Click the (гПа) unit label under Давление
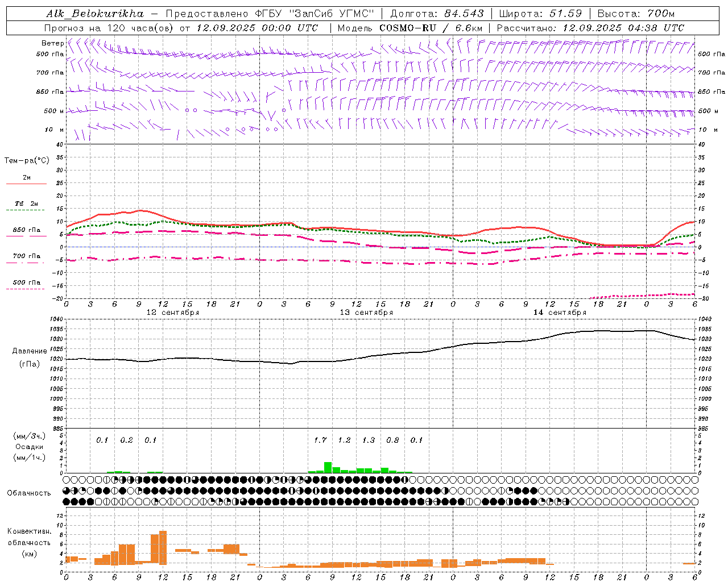The height and width of the screenshot is (582, 728). point(30,364)
